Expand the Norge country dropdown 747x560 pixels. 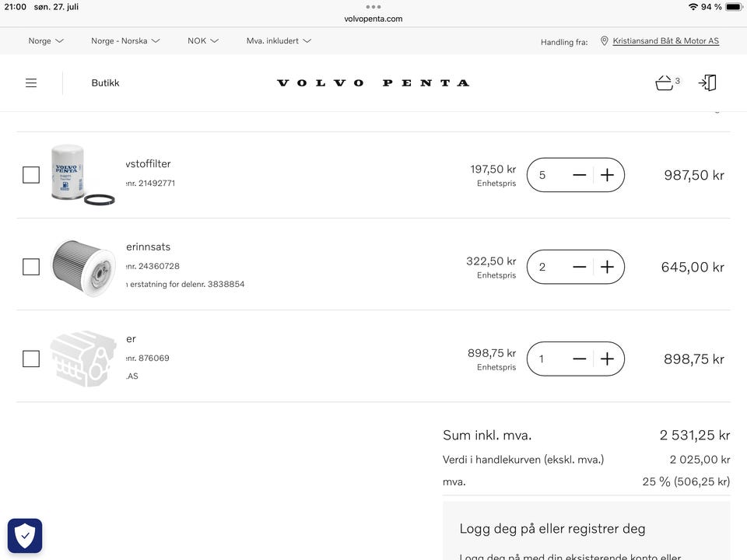(46, 40)
